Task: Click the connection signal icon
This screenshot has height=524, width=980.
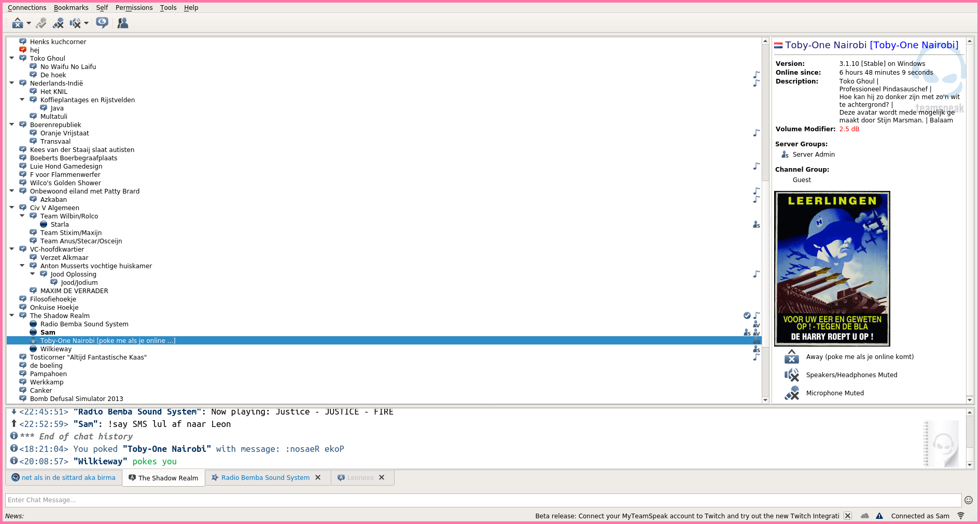Action: click(x=961, y=516)
